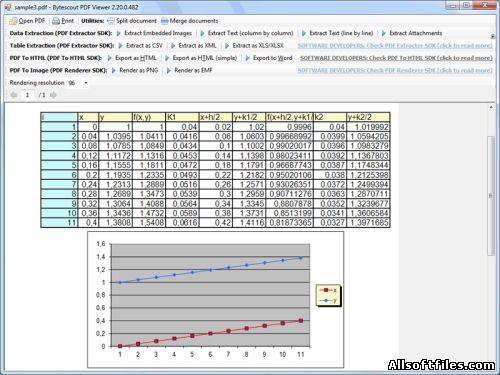500x375 pixels.
Task: Click the application icon in title bar
Action: tap(7, 7)
